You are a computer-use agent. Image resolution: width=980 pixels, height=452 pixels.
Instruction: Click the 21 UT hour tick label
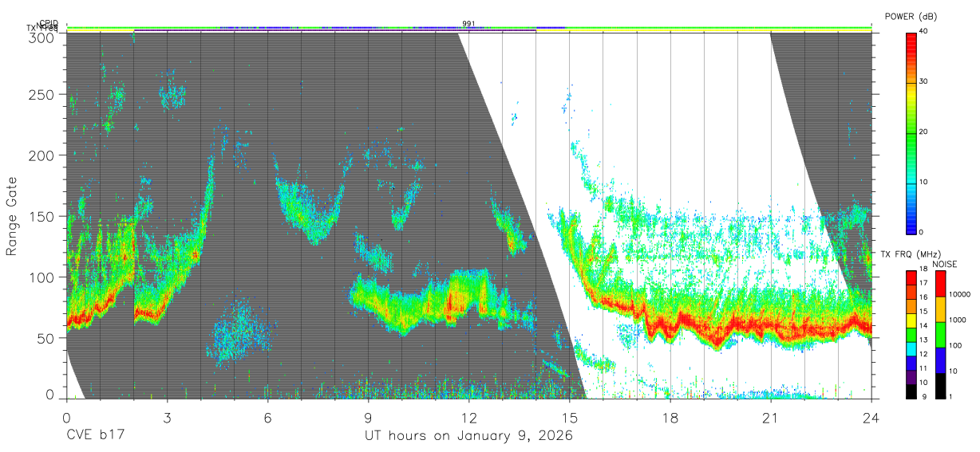coord(771,418)
